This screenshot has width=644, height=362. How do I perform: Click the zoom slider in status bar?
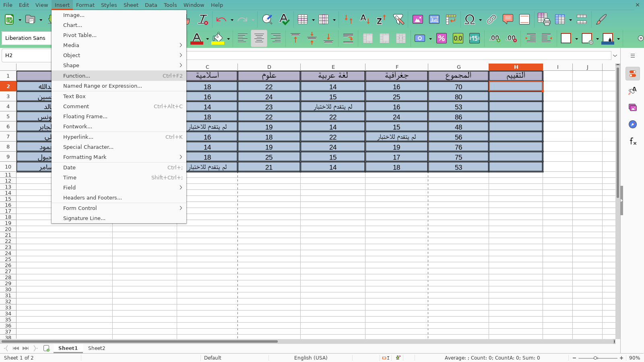click(596, 358)
